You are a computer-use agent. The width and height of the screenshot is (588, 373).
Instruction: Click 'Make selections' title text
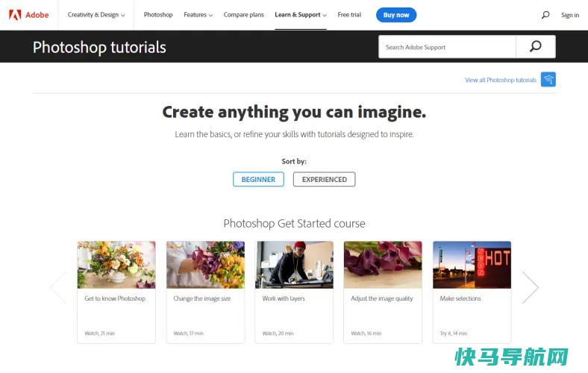pos(460,298)
